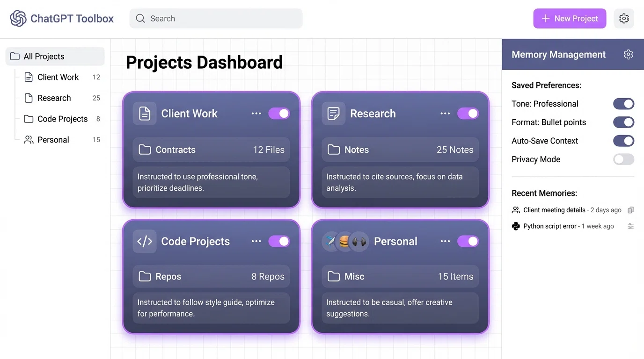Viewport: 644px width, 359px height.
Task: Open settings for Python script error memory
Action: click(x=631, y=226)
